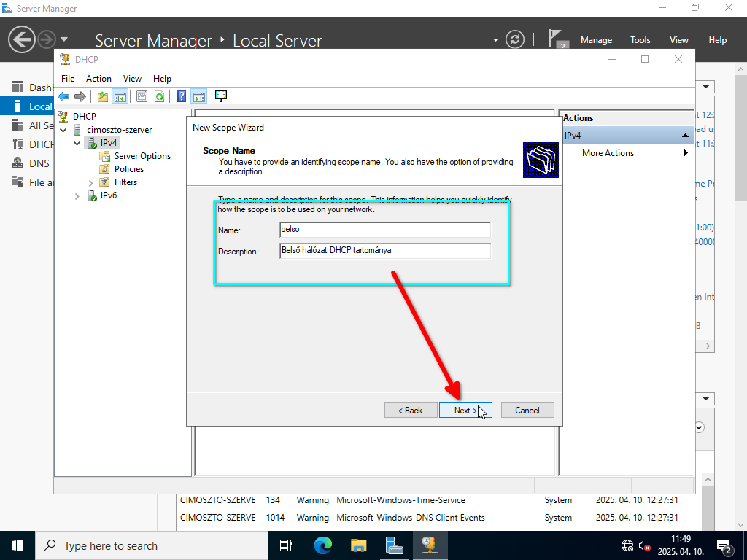Click the Next button in the wizard
Viewport: 747px width, 560px height.
click(465, 411)
